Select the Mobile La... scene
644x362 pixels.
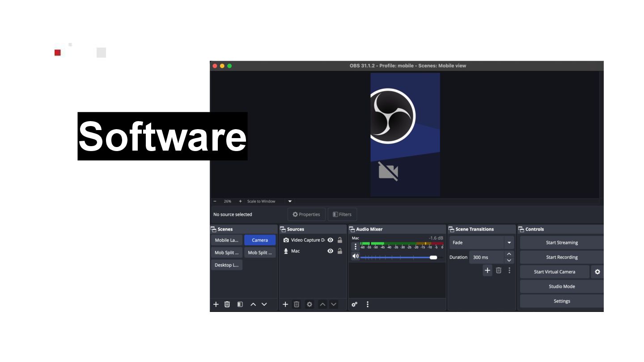[x=227, y=240]
